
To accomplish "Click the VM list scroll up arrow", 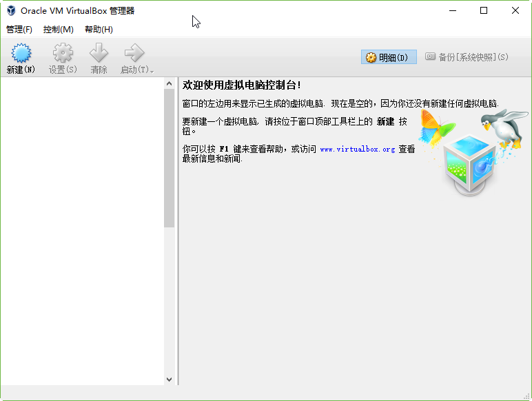I will [x=170, y=83].
